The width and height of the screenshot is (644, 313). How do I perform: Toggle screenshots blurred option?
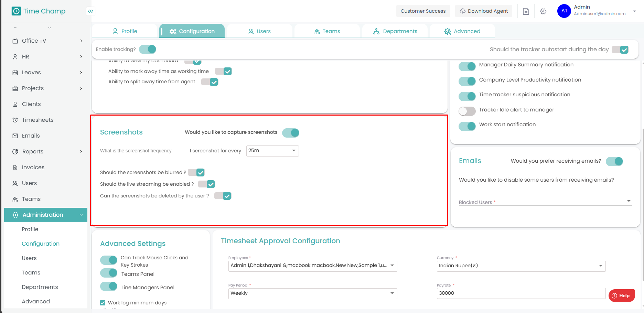pos(196,172)
